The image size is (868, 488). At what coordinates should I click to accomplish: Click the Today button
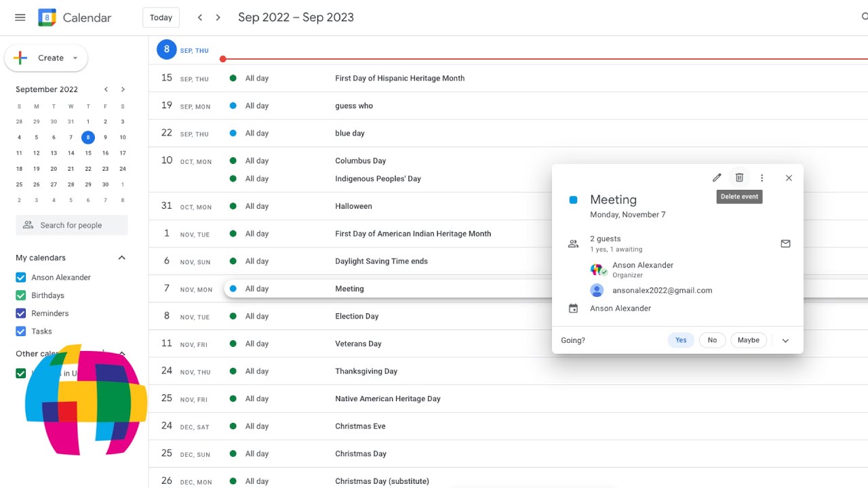point(161,18)
